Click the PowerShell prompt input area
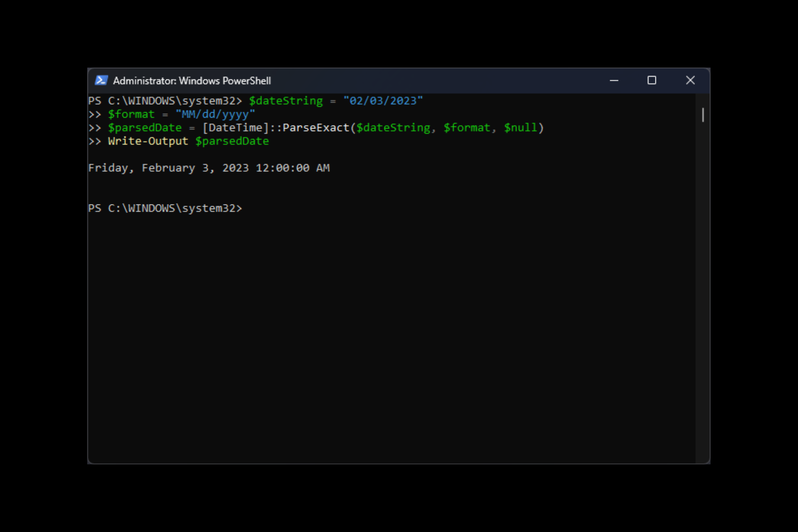Viewport: 798px width, 532px height. pos(250,208)
